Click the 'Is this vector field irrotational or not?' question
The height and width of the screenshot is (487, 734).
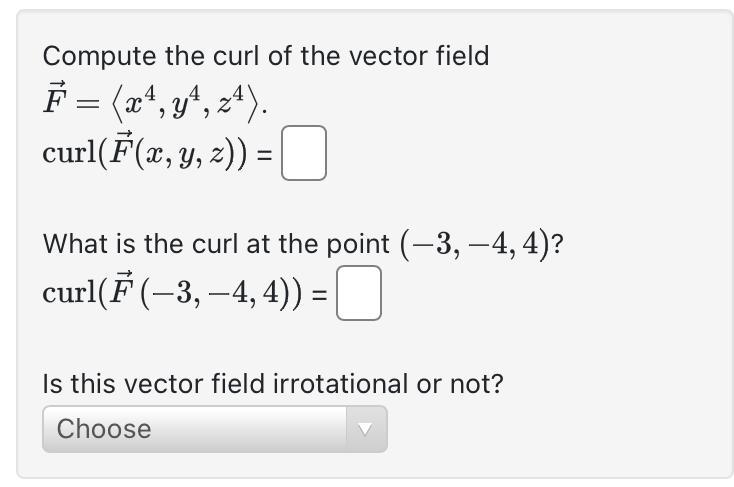click(x=273, y=384)
